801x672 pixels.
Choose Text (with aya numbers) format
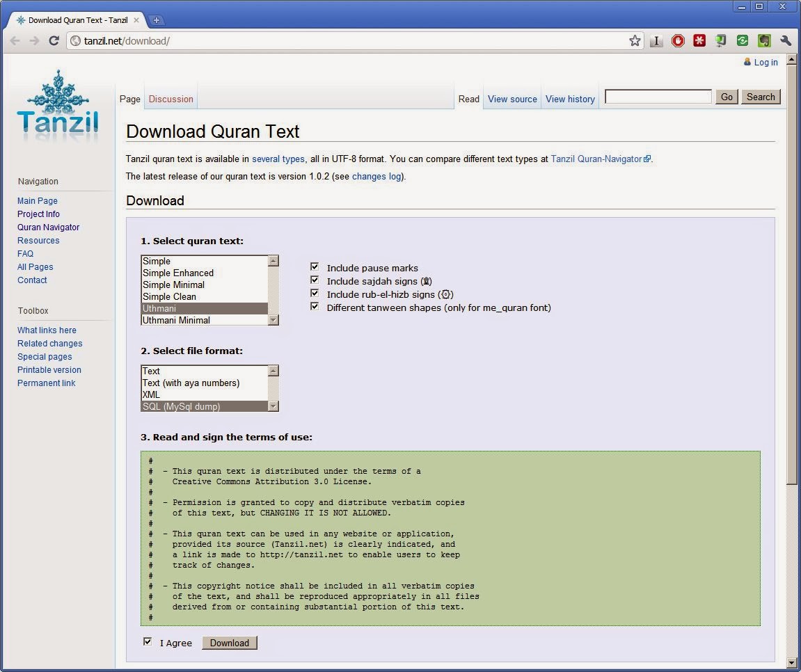click(x=205, y=383)
